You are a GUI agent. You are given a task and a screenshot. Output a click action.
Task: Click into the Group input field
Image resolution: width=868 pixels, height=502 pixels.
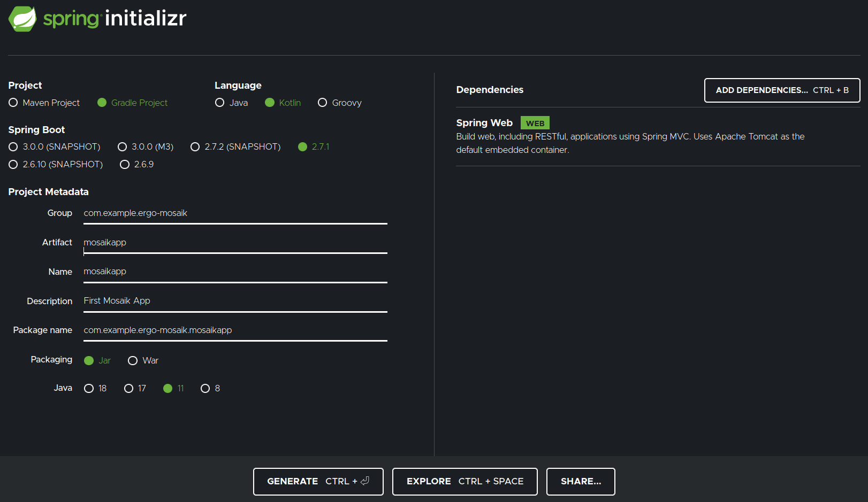[x=235, y=213]
